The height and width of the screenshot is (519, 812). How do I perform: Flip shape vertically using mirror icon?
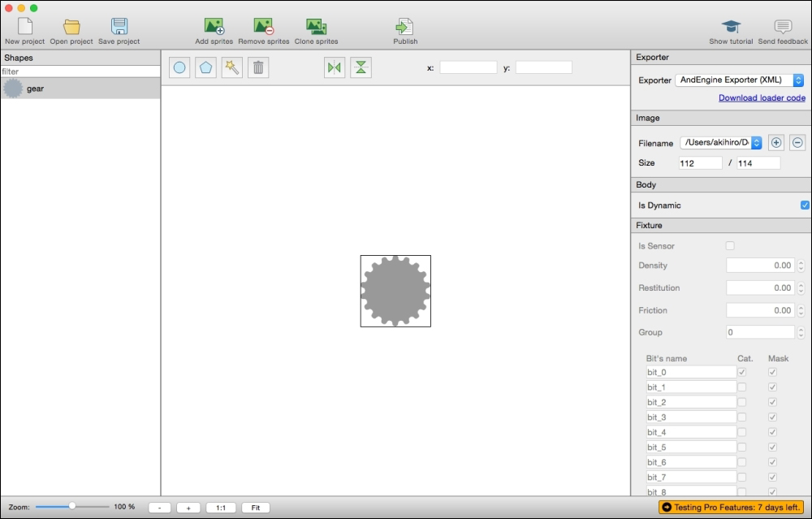tap(361, 68)
